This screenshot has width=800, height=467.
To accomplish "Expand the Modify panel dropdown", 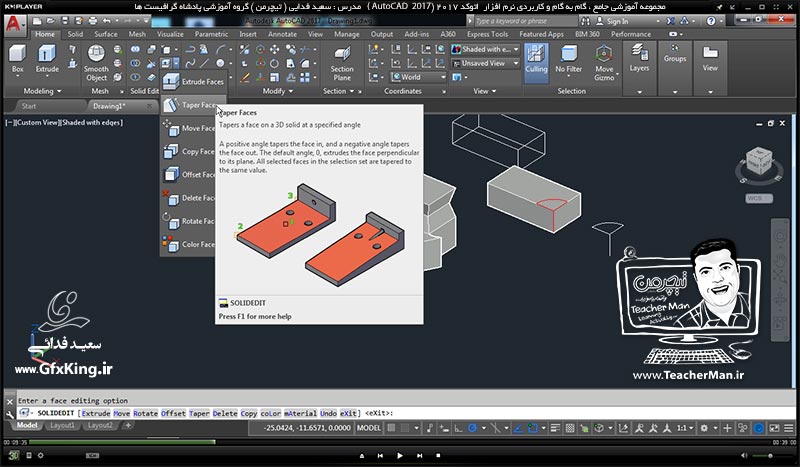I will coord(278,91).
